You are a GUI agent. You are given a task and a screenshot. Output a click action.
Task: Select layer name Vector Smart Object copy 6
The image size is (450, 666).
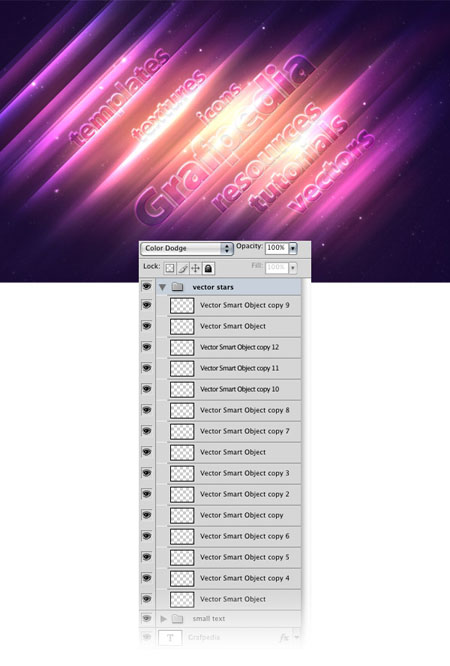coord(245,536)
